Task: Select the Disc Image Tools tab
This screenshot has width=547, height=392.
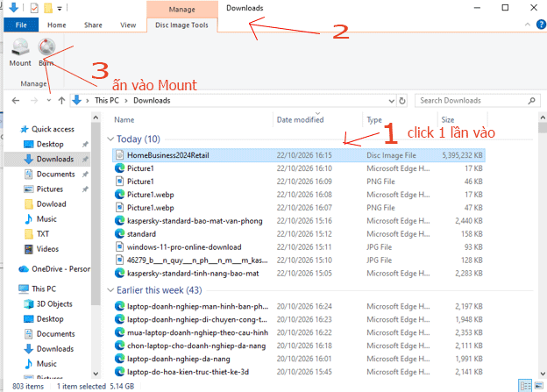Action: pos(181,25)
